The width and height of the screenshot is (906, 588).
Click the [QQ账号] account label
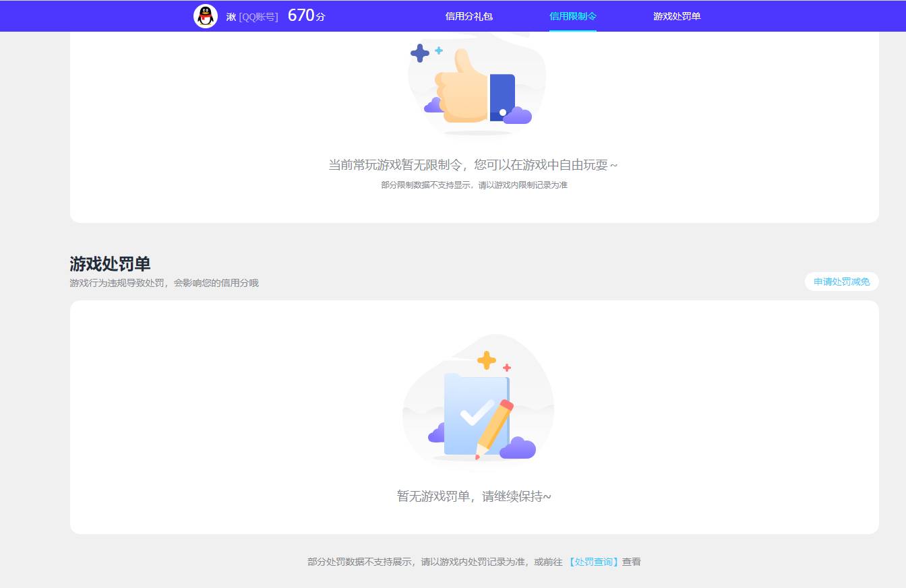(x=259, y=15)
